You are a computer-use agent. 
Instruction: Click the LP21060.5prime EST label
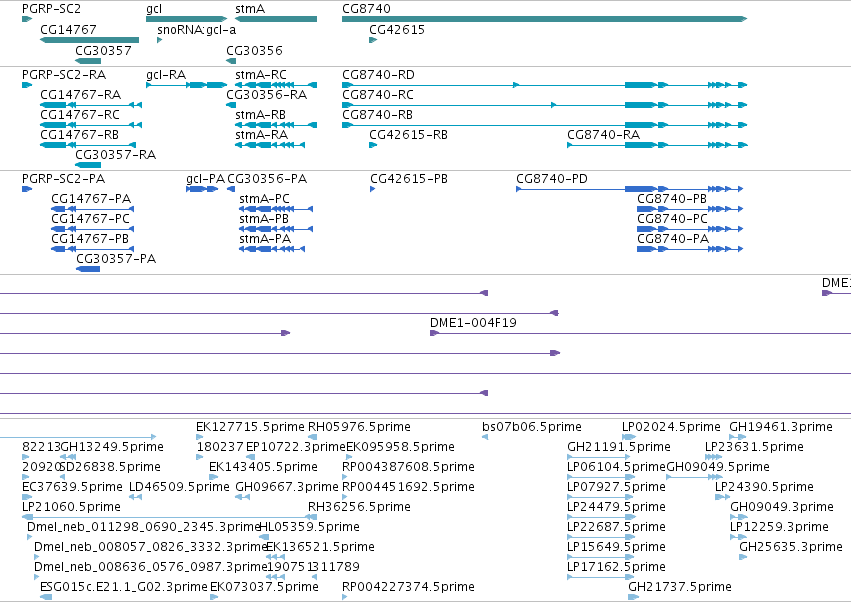coord(71,507)
